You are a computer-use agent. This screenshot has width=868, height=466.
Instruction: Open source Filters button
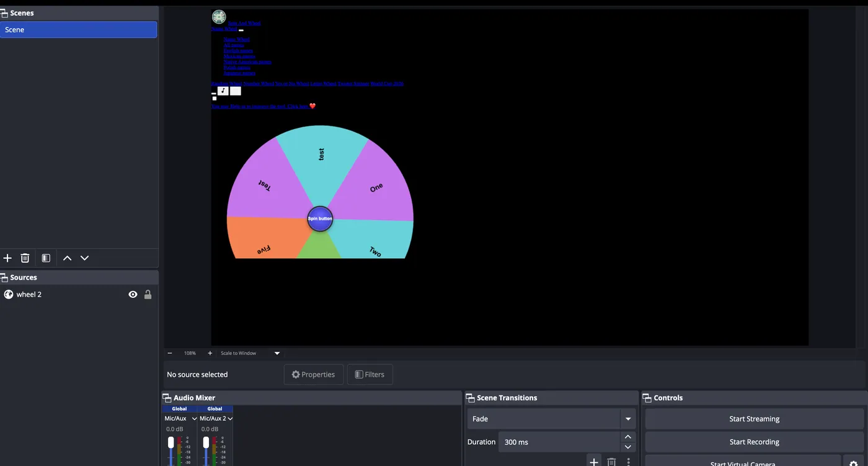click(x=370, y=375)
